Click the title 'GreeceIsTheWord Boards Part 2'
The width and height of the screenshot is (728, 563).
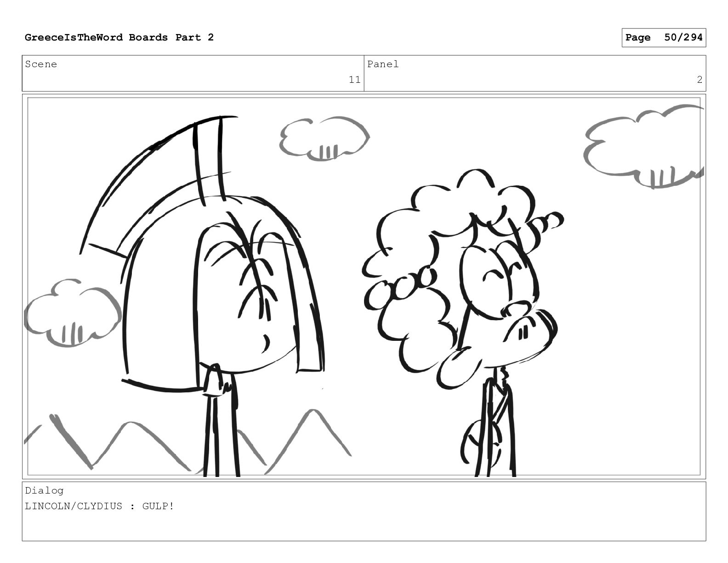119,38
